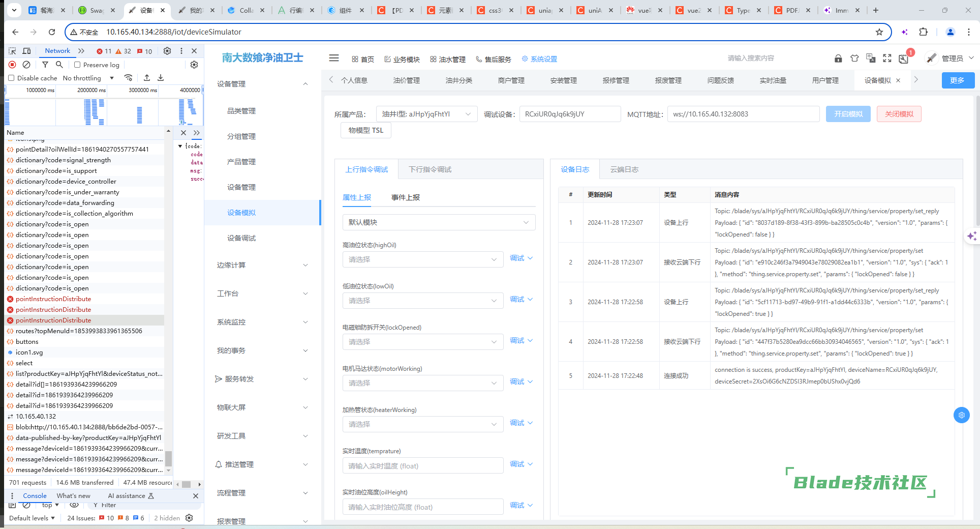Expand 边缘计算 sidebar menu
The image size is (980, 529).
[x=262, y=265]
